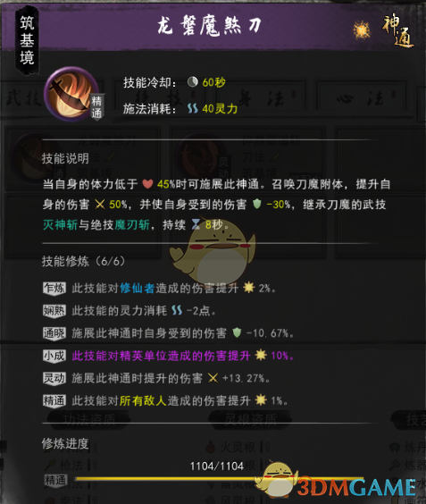
Task: Click the green 魔刃斩 skill link
Action: pos(132,224)
